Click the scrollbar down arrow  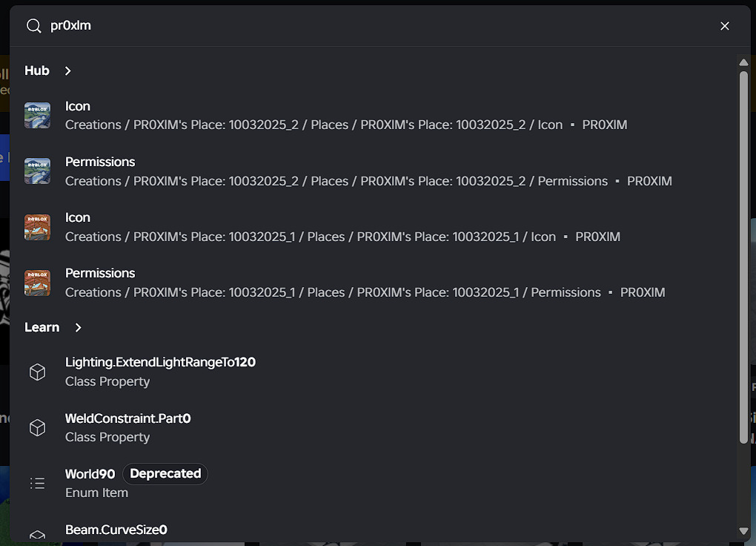(x=743, y=530)
